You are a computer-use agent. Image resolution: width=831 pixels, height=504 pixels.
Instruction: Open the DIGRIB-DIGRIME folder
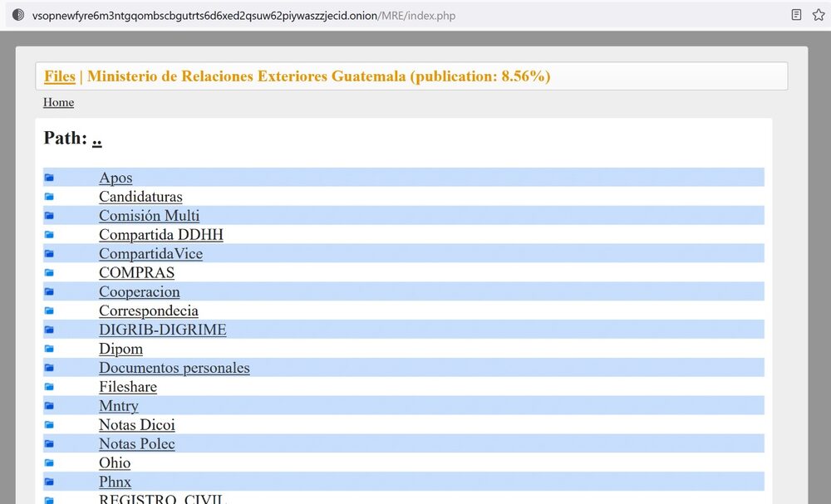pyautogui.click(x=162, y=330)
